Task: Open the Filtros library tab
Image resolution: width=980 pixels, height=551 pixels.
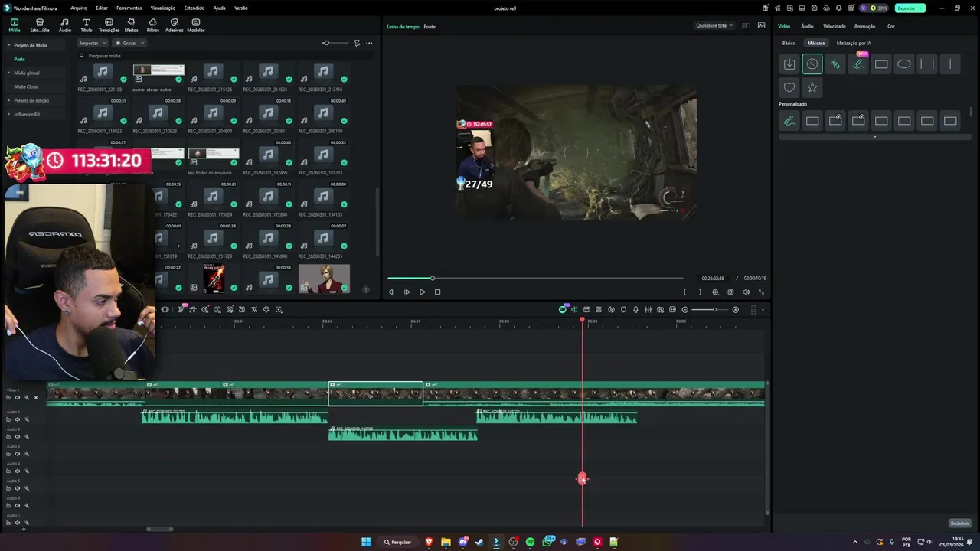Action: [152, 25]
